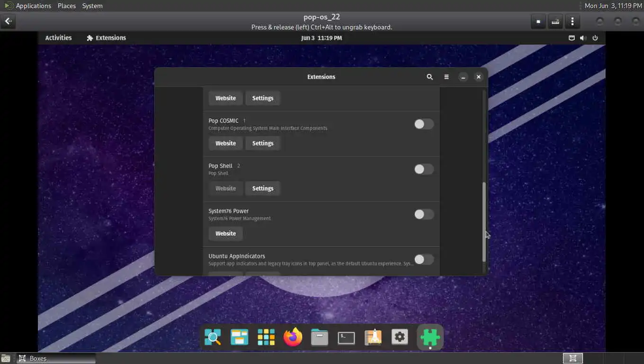The width and height of the screenshot is (644, 364).
Task: Select the Boxes task in bottom taskbar
Action: (56, 358)
